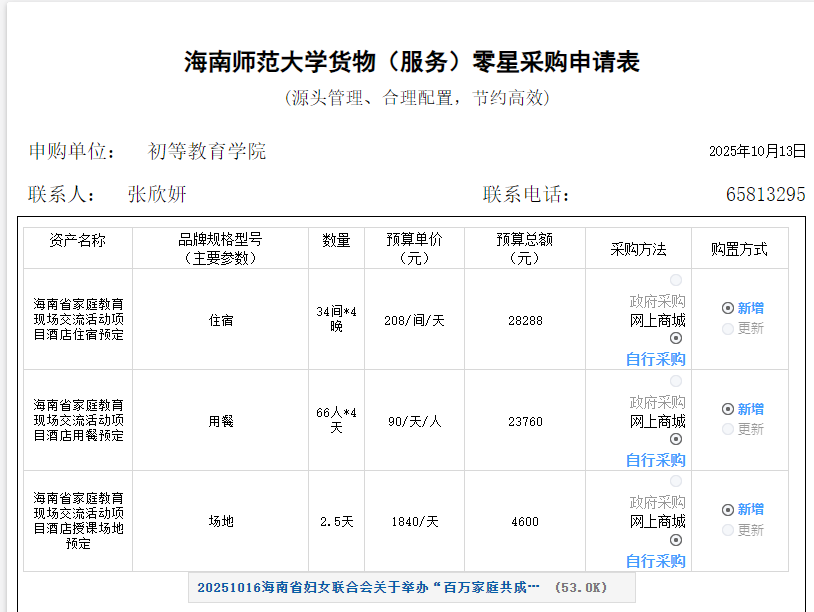Click the budget total cell 28288
The image size is (814, 612).
point(525,321)
